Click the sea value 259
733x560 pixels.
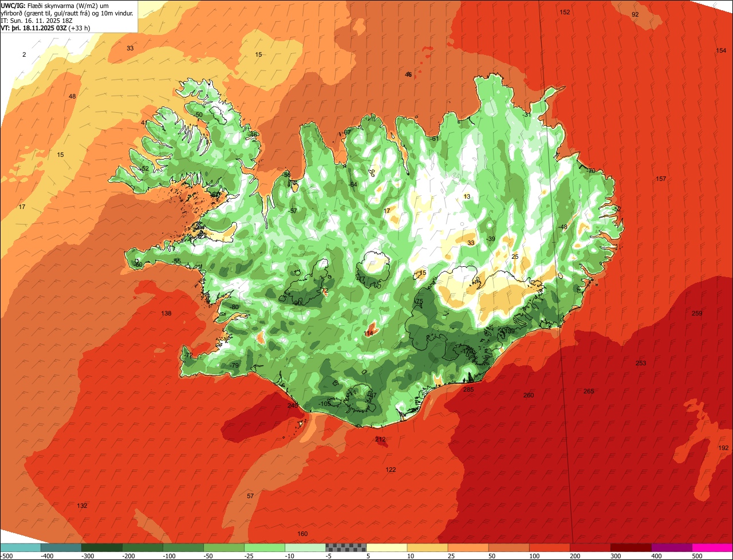coord(697,313)
